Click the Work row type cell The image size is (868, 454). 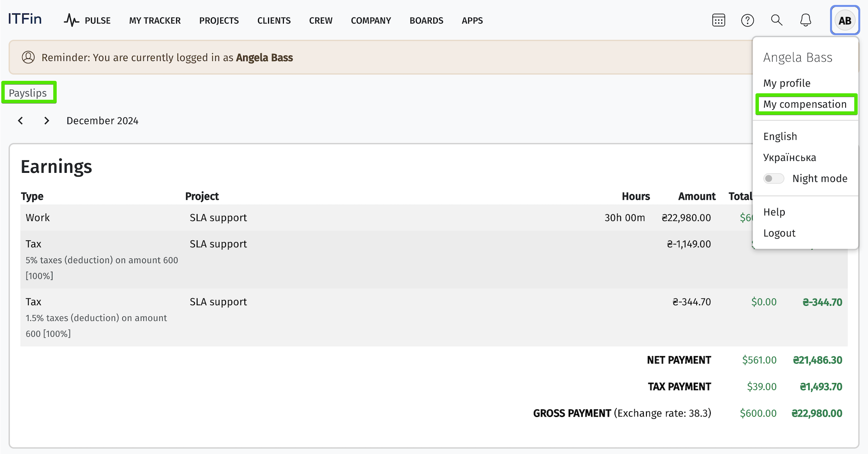[38, 218]
